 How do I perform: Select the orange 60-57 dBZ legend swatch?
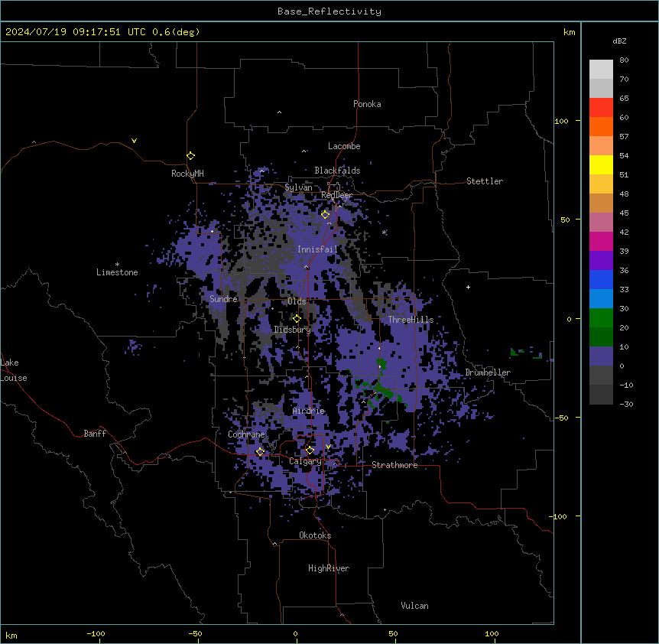[601, 126]
